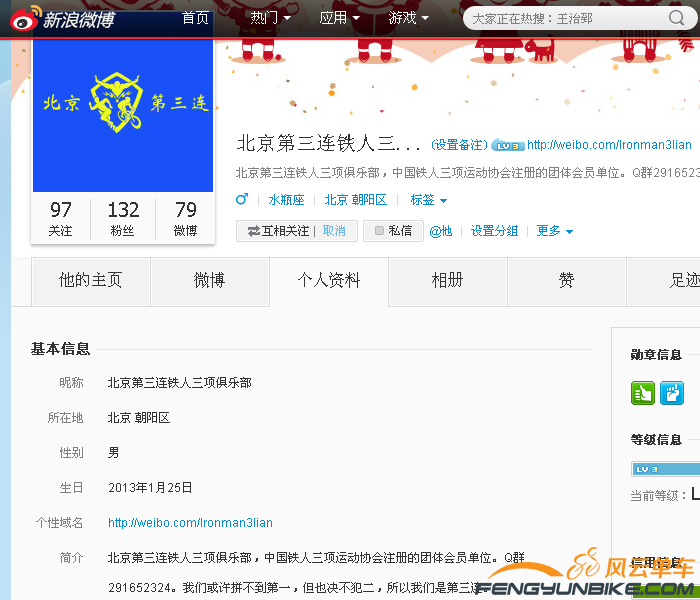Click the 97 关注 following count

(x=61, y=219)
